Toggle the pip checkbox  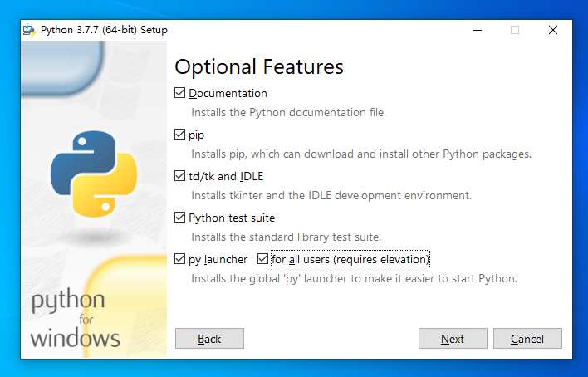coord(179,135)
